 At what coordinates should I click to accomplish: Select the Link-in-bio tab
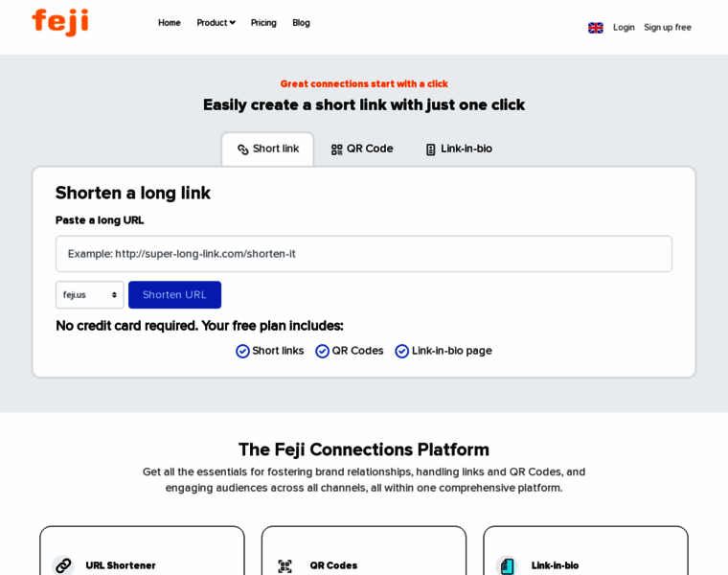click(459, 149)
